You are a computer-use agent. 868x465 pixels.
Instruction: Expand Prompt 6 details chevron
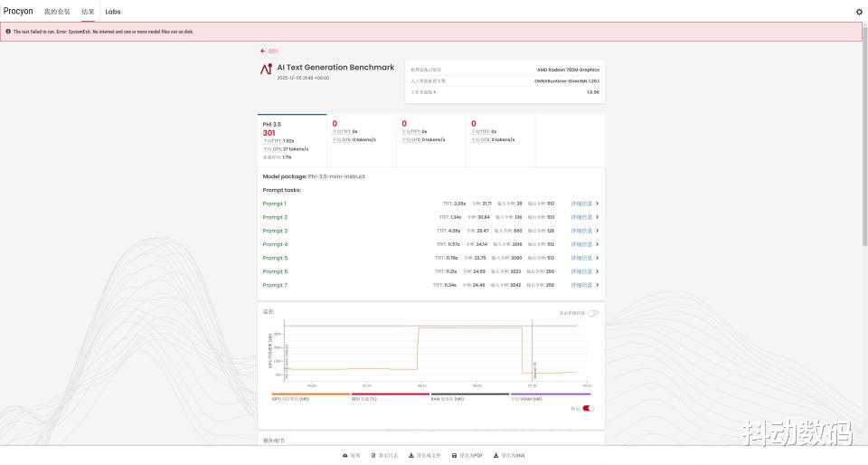(x=597, y=271)
